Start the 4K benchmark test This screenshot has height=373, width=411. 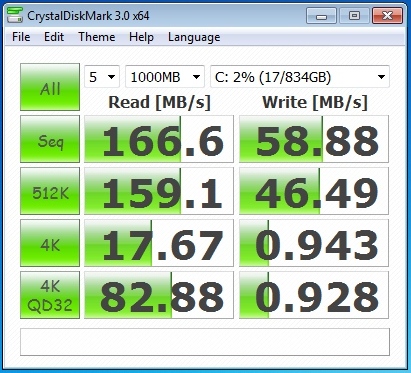[50, 243]
